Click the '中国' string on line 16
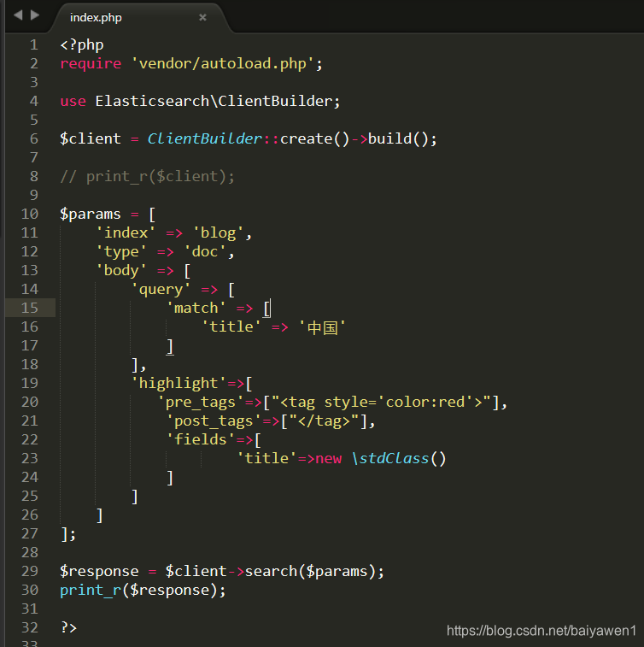Screen dimensions: 644x647 (322, 327)
